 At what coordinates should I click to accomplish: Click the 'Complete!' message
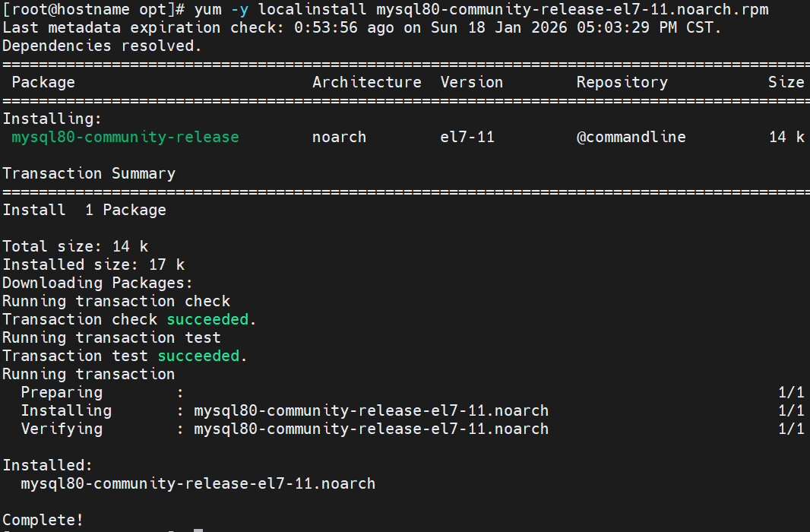(43, 520)
